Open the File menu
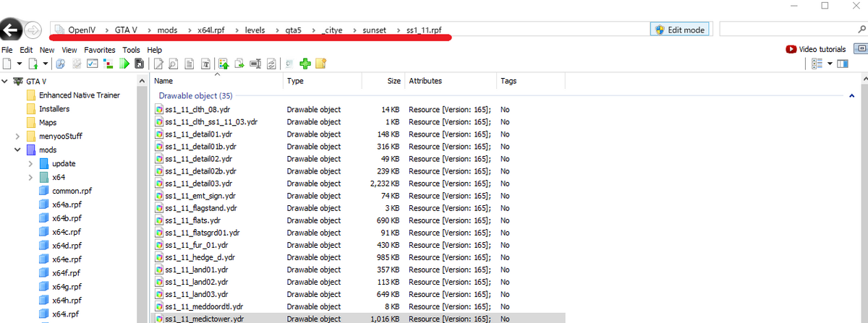868x323 pixels. point(7,50)
